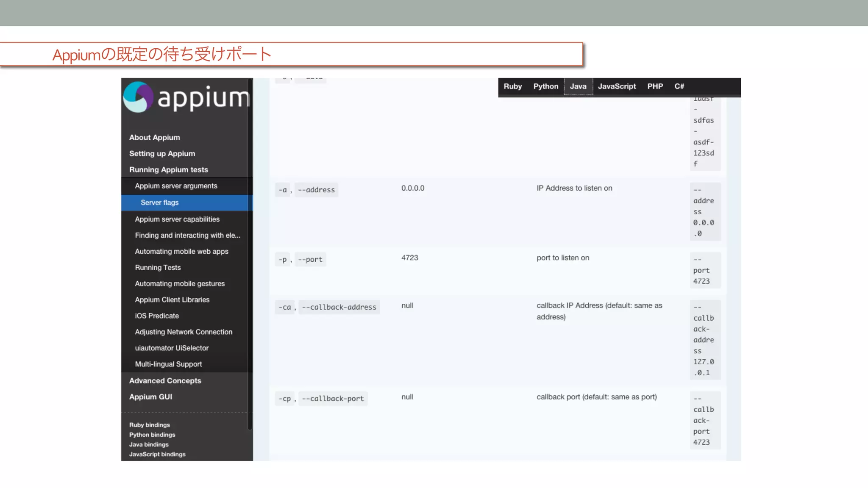This screenshot has width=868, height=488.
Task: Select Appium server arguments in sidebar
Action: [176, 186]
